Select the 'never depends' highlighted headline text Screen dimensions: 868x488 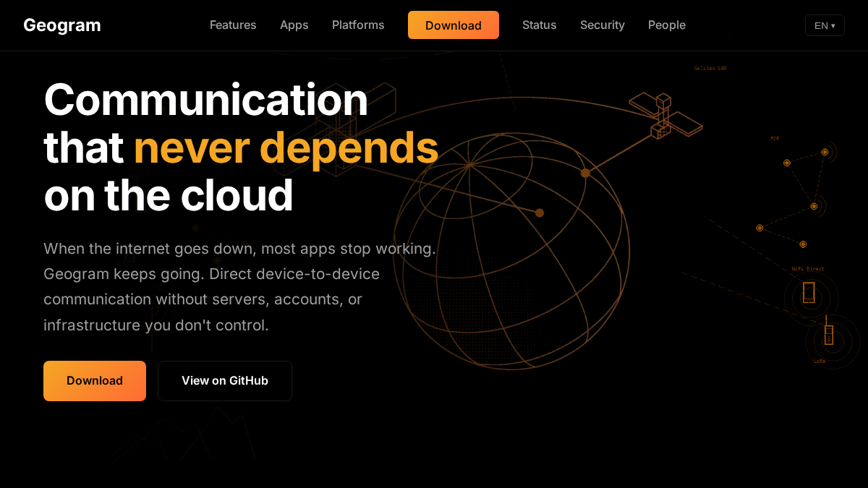(286, 147)
